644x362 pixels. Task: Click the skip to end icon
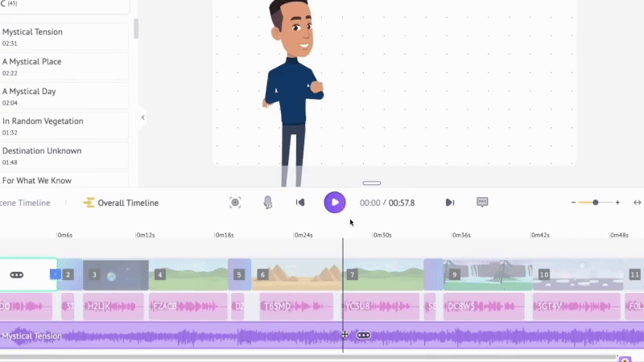coord(450,203)
